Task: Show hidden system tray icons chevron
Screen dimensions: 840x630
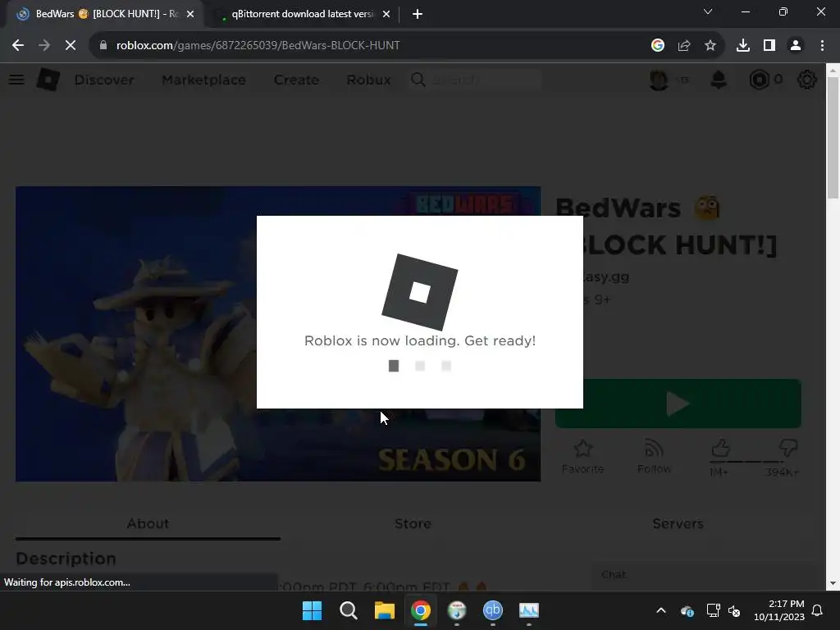Action: coord(661,610)
